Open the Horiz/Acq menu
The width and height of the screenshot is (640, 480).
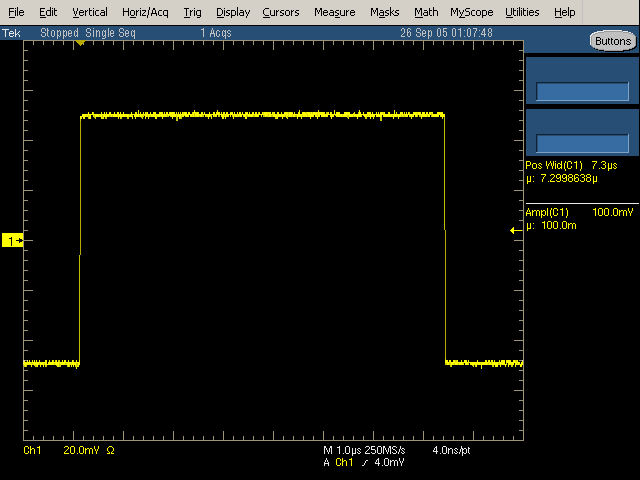pyautogui.click(x=146, y=12)
